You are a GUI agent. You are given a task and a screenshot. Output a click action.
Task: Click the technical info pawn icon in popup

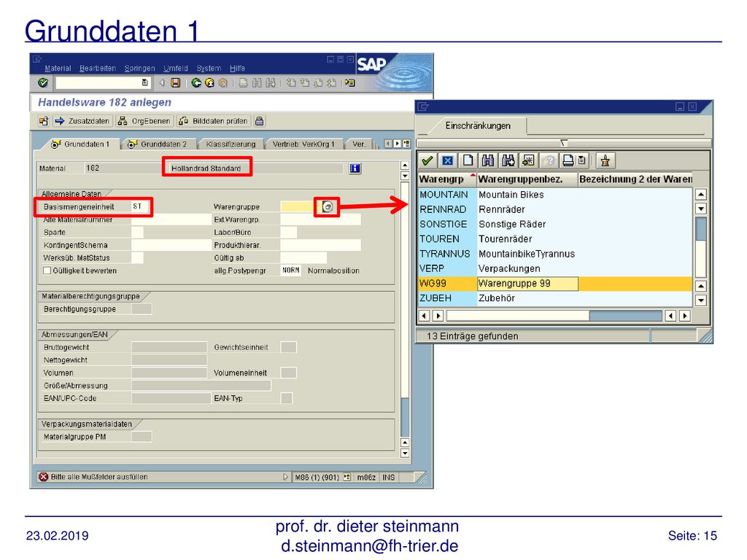pyautogui.click(x=605, y=160)
